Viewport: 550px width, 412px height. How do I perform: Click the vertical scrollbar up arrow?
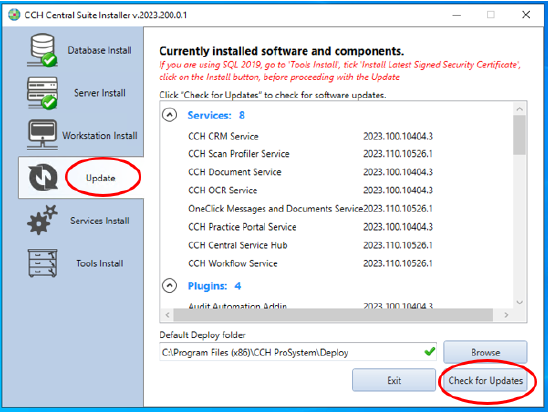coord(520,109)
